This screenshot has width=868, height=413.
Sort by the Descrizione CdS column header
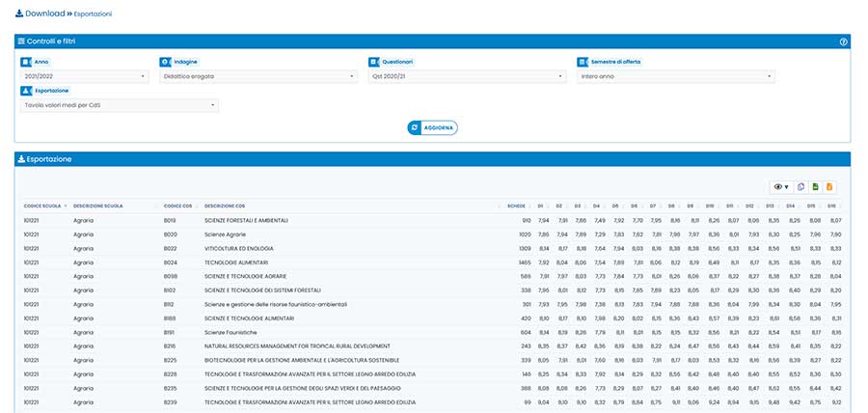(x=225, y=206)
